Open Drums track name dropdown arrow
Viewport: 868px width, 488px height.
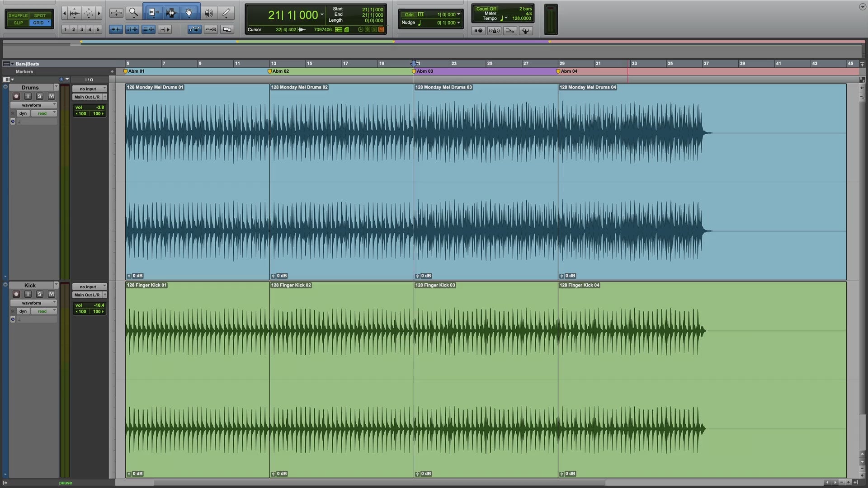[56, 87]
